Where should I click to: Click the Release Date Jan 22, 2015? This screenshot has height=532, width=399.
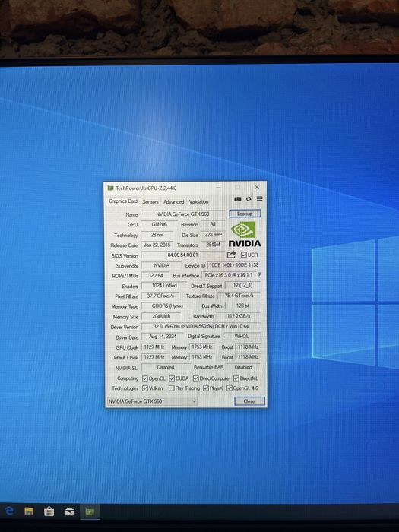pyautogui.click(x=157, y=245)
